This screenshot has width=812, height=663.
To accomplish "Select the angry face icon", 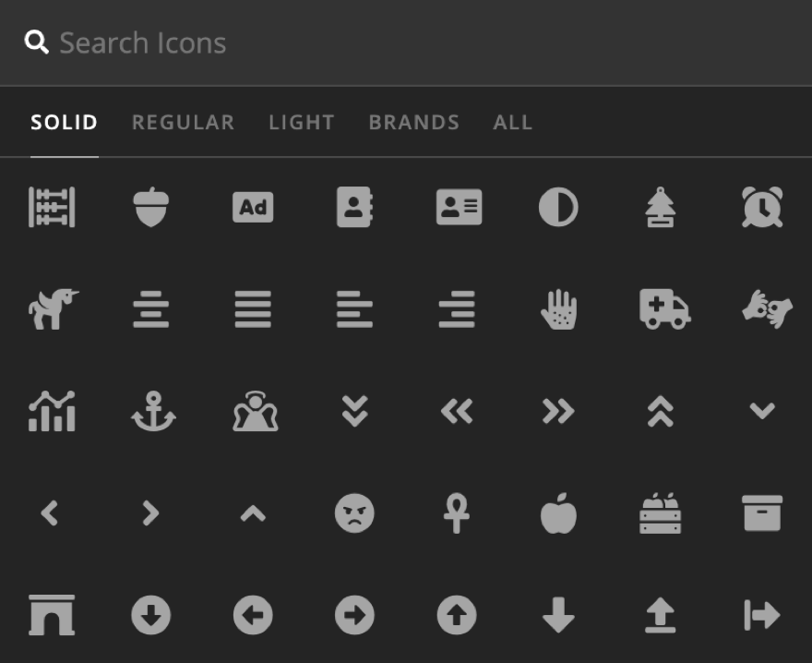I will pos(357,514).
